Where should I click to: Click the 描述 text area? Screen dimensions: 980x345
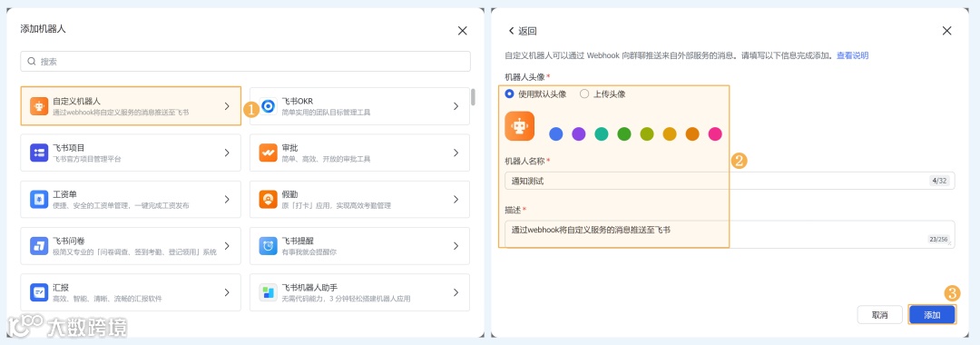pos(730,233)
